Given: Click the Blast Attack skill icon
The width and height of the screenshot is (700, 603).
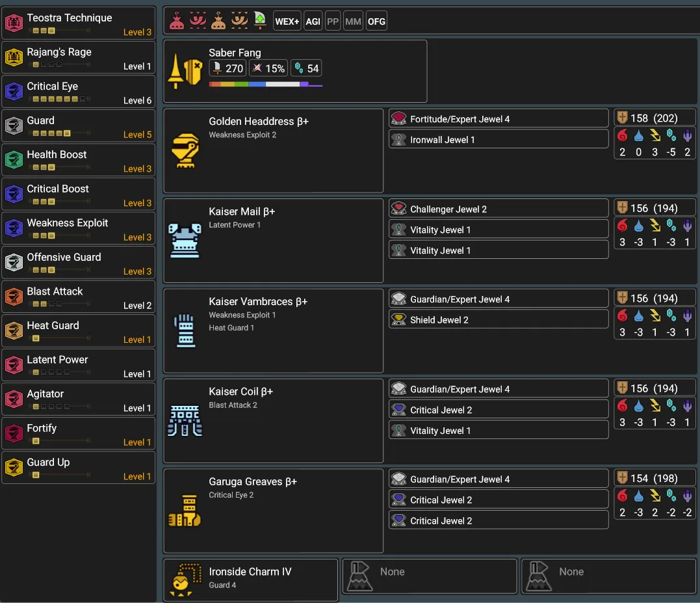Looking at the screenshot, I should tap(14, 296).
